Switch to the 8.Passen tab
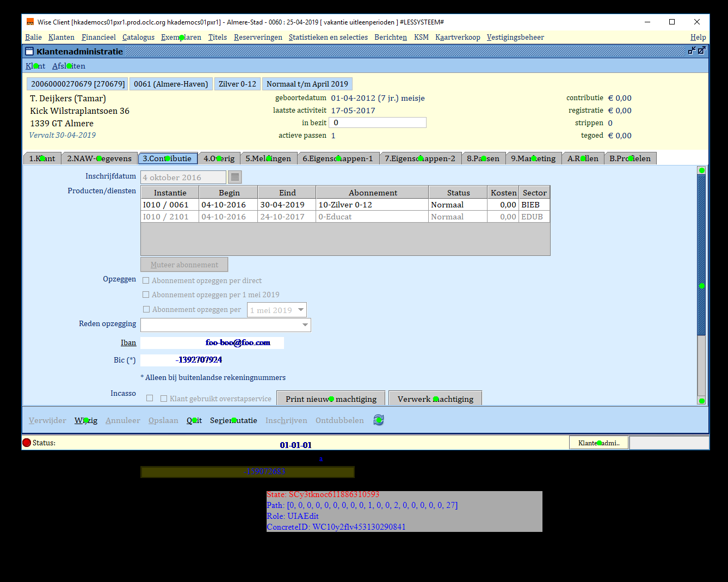Viewport: 728px width, 582px height. tap(483, 158)
